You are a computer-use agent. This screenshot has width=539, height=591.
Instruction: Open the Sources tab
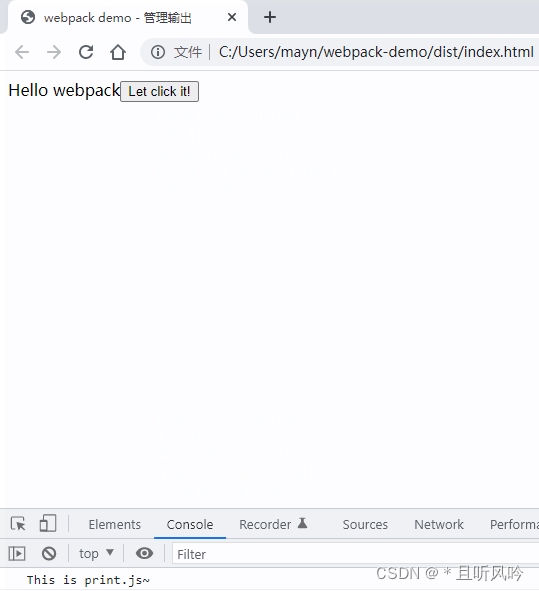point(365,524)
